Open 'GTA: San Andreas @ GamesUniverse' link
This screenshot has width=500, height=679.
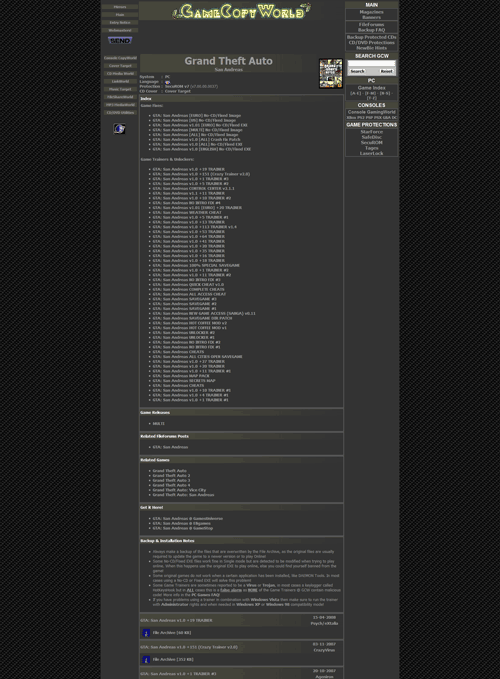click(187, 518)
